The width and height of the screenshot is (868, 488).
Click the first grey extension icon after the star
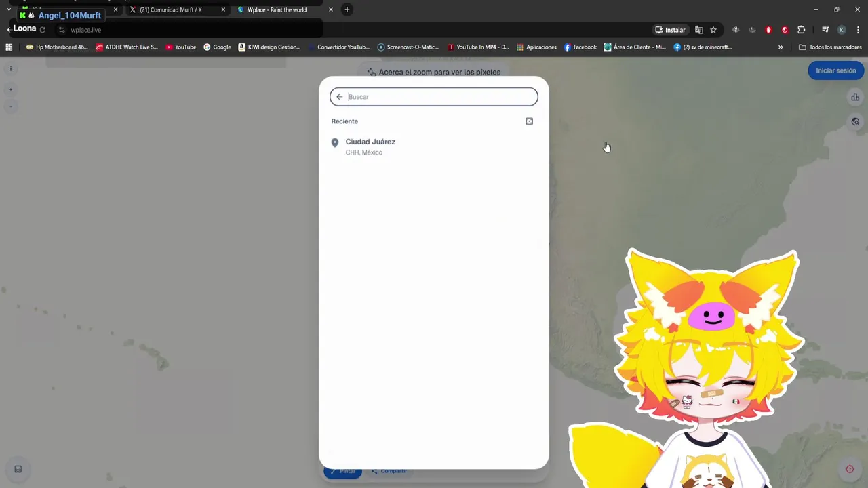(736, 30)
